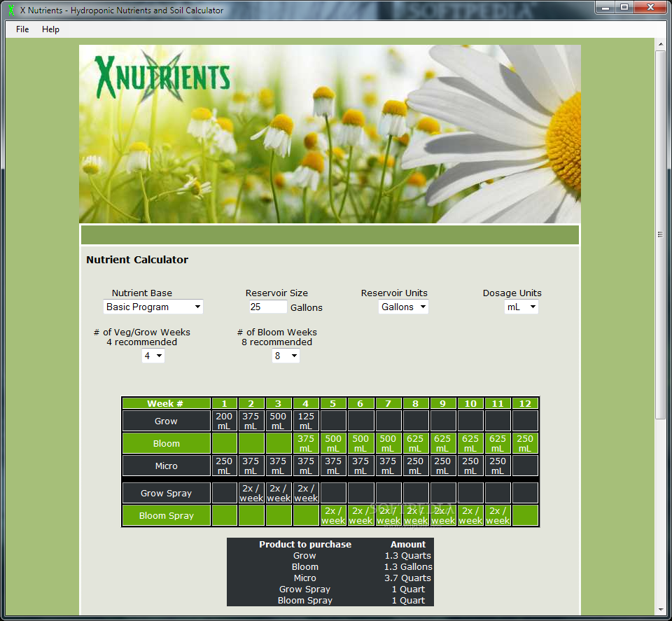Viewport: 672px width, 621px height.
Task: Click the Bloom Spray row label in schedule
Action: [x=167, y=515]
